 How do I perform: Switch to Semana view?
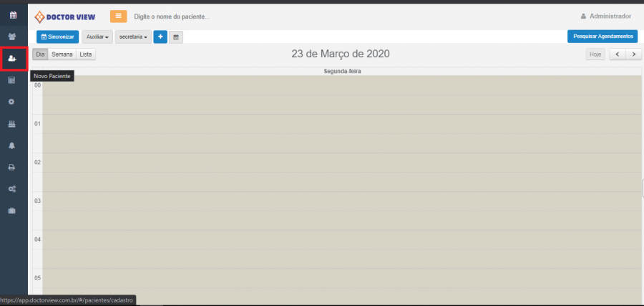tap(62, 54)
